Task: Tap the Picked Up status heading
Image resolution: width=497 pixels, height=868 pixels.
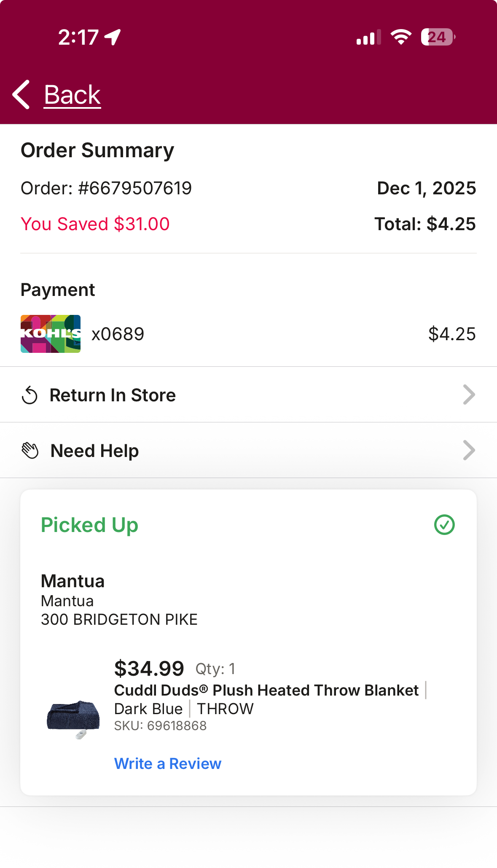Action: [89, 525]
